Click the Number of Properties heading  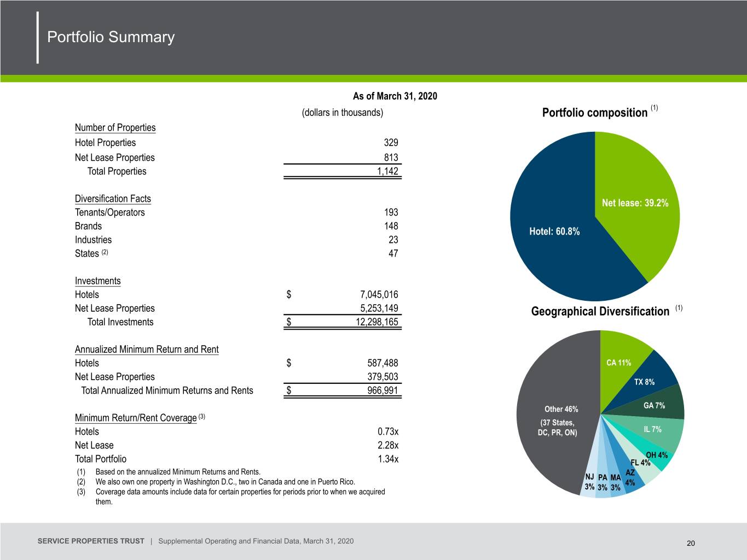click(x=115, y=127)
